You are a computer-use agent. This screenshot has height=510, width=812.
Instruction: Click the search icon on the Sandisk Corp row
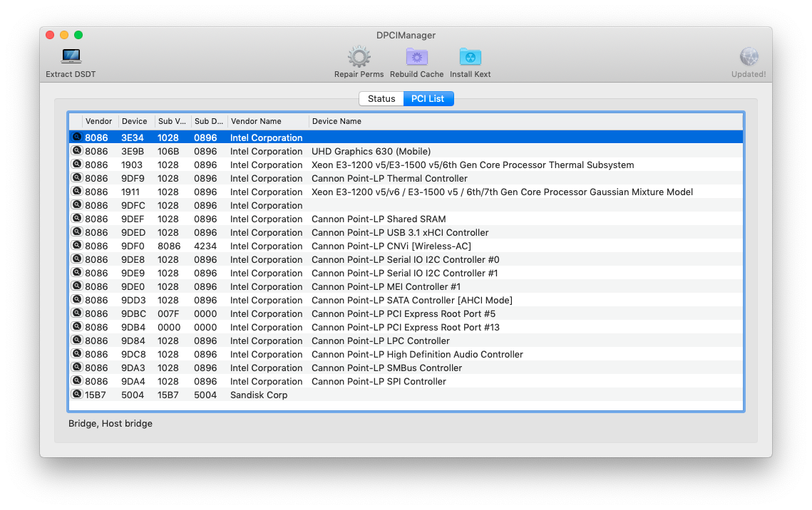click(x=77, y=394)
